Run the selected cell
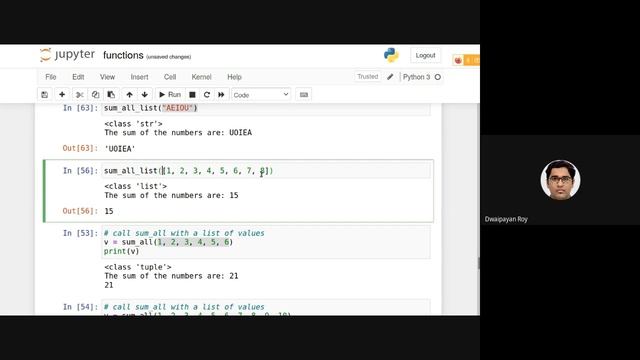The image size is (640, 360). pos(170,95)
